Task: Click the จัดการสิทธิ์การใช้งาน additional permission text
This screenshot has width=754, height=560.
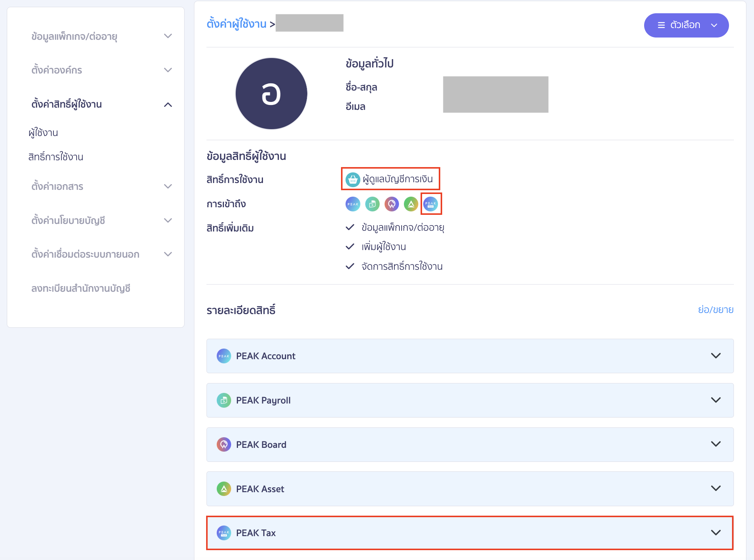Action: (402, 266)
